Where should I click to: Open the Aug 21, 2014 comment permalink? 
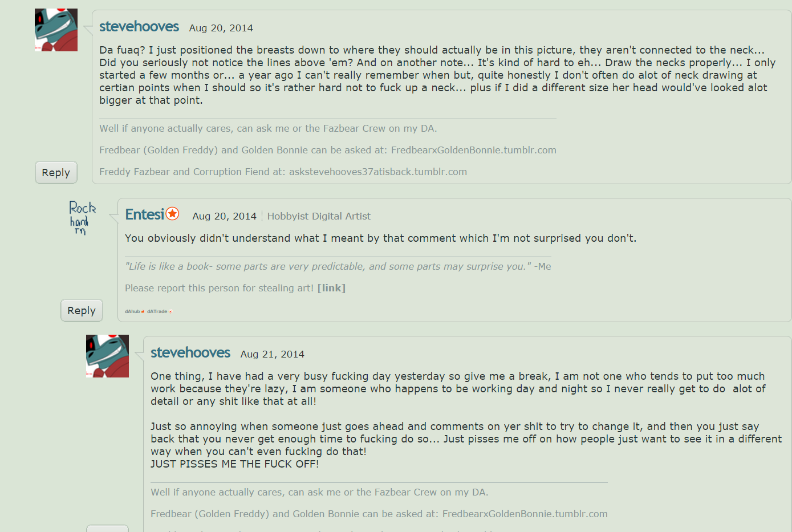pyautogui.click(x=272, y=354)
